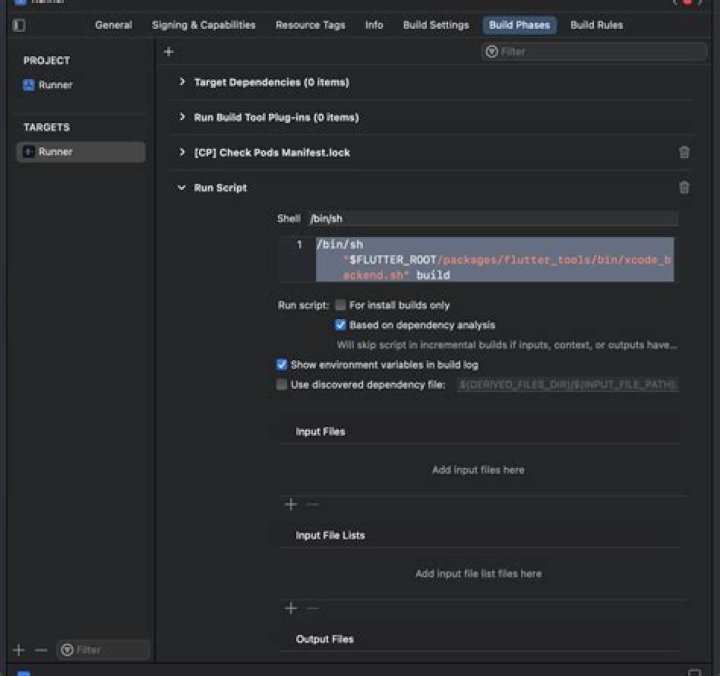Viewport: 720px width, 676px height.
Task: Remove an input file with the minus icon
Action: point(312,504)
